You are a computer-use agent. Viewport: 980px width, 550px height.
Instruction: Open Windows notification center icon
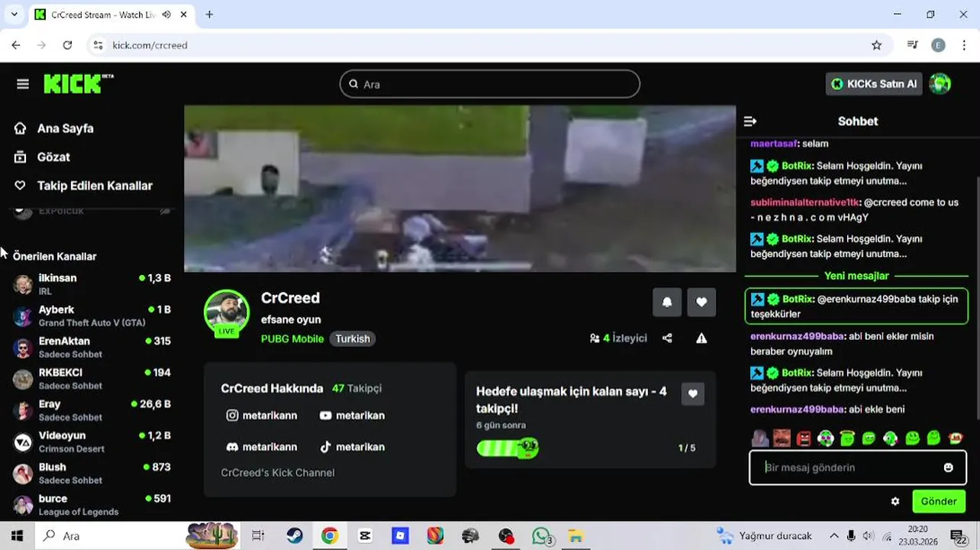[959, 536]
